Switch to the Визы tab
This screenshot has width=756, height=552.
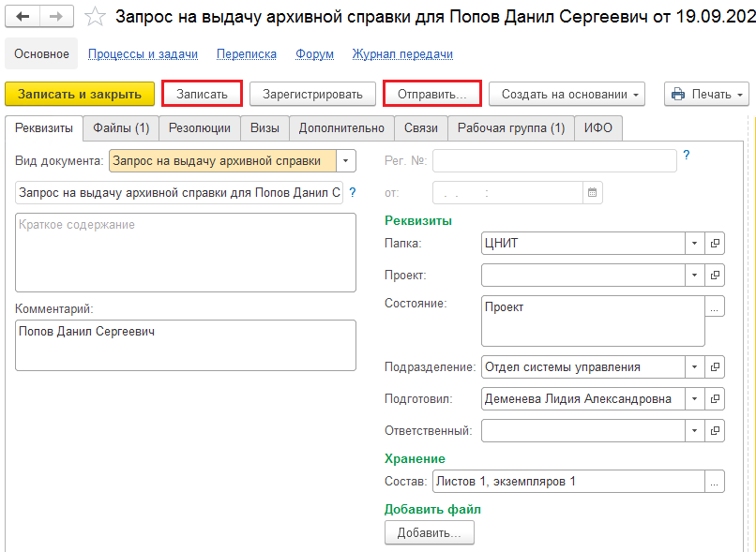pyautogui.click(x=265, y=128)
